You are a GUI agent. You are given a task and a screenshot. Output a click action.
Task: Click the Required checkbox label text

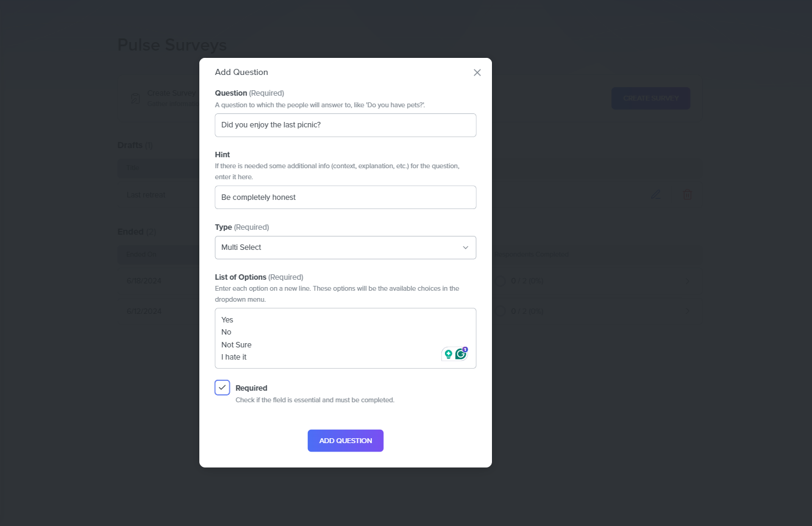pos(251,388)
